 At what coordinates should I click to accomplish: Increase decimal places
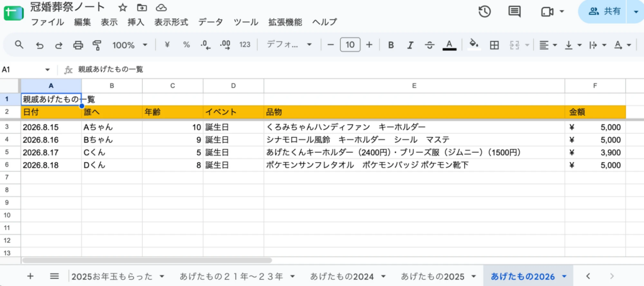(225, 45)
